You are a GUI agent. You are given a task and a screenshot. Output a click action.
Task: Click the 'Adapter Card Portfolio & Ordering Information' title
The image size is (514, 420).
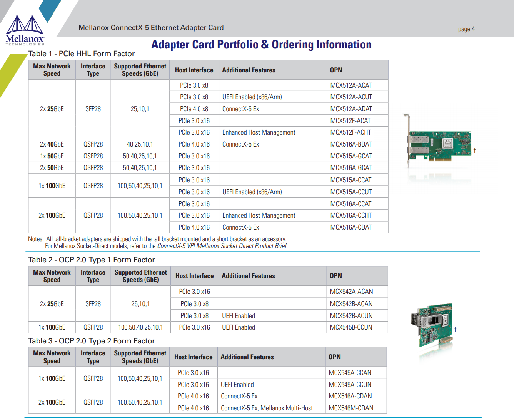[261, 45]
